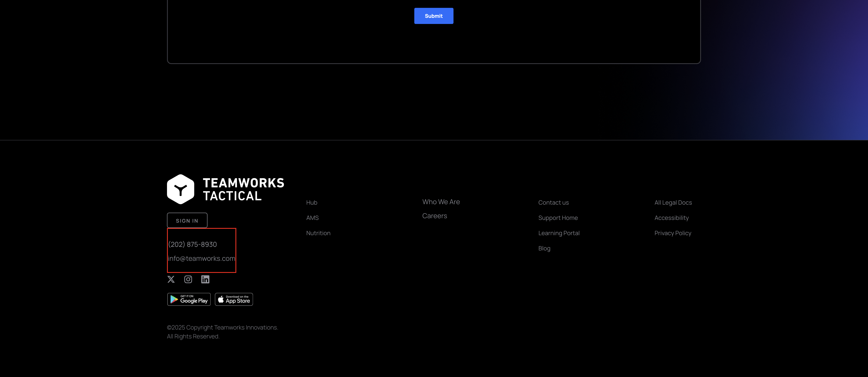Click the SIGN IN button
Viewport: 868px width, 377px height.
pyautogui.click(x=187, y=221)
